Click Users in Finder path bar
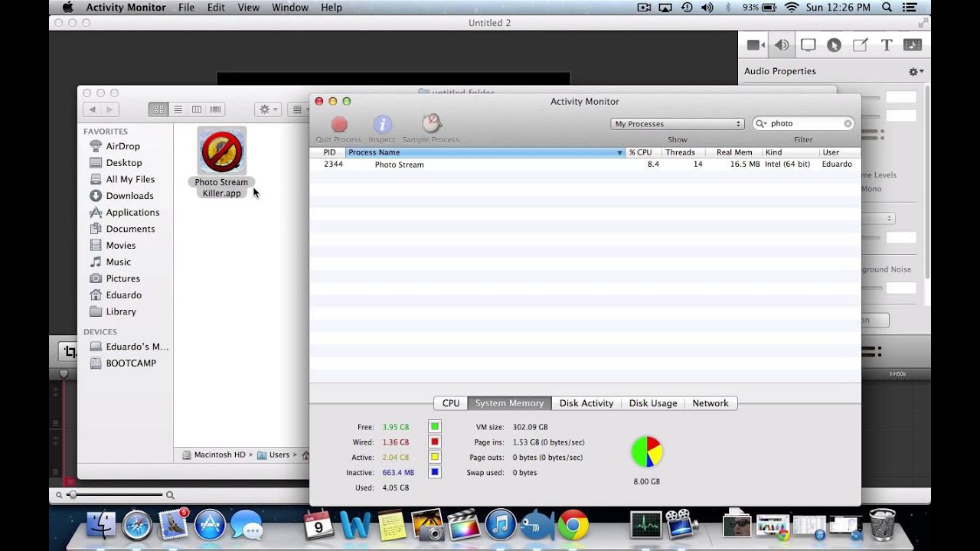The width and height of the screenshot is (980, 551). point(273,455)
